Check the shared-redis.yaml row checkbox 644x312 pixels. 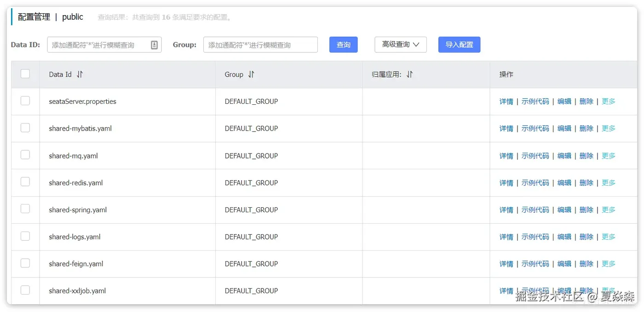[25, 182]
